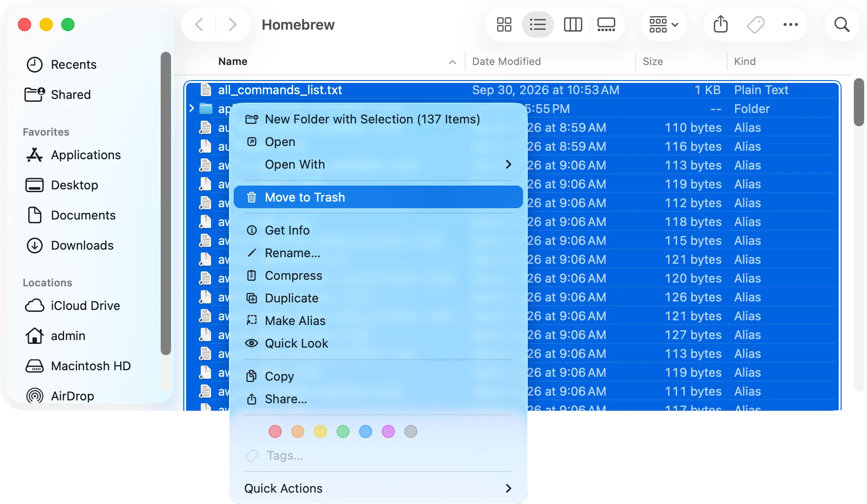Apply the purple color tag
The width and height of the screenshot is (867, 504).
[388, 431]
